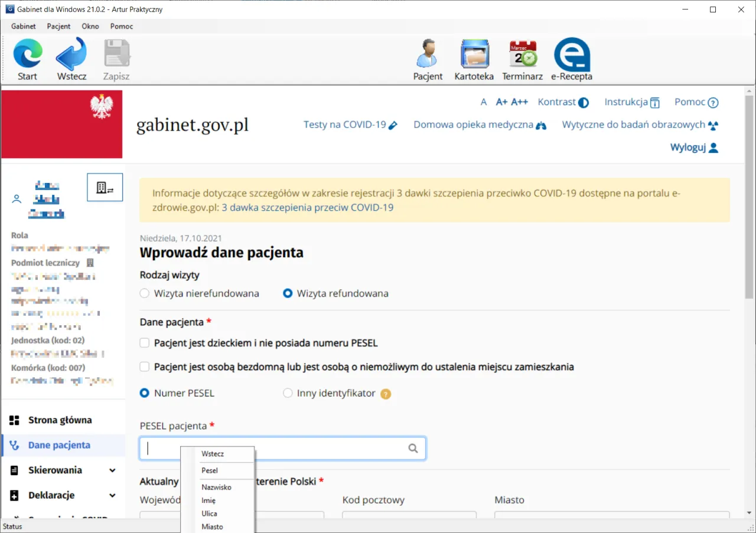
Task: Choose 'Inny identyfikator' instead of PESEL
Action: click(x=288, y=393)
